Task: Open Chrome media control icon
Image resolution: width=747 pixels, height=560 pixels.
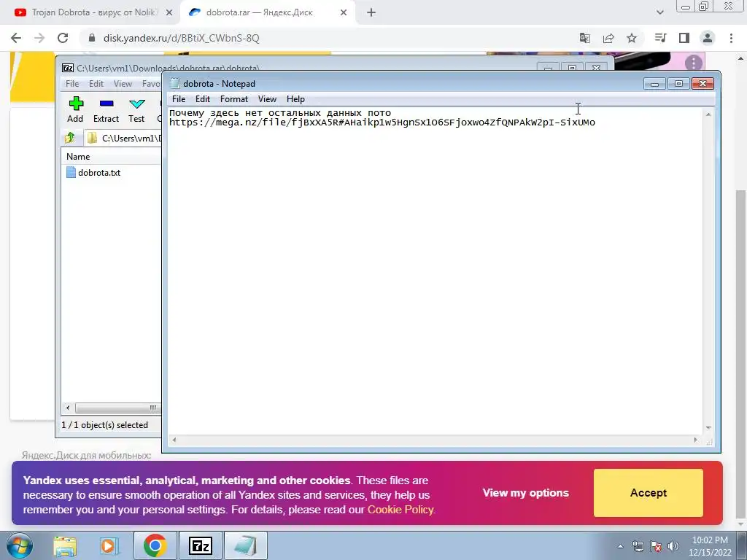Action: click(x=661, y=38)
